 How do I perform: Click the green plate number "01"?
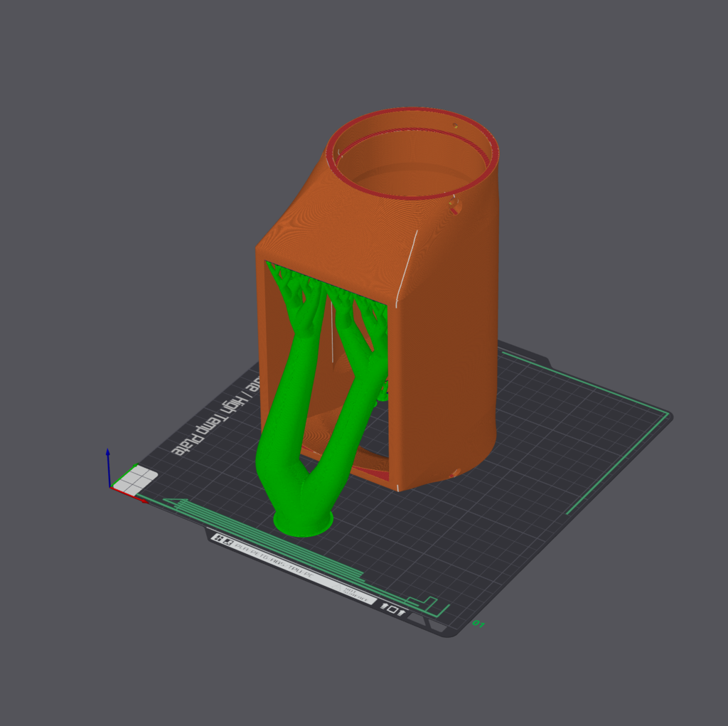coord(478,624)
